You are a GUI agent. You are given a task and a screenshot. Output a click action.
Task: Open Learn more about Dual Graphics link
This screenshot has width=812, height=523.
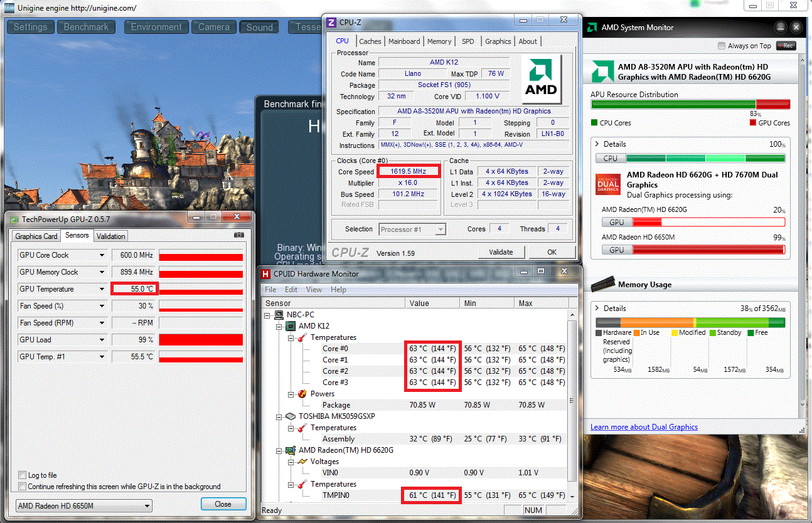pos(644,427)
